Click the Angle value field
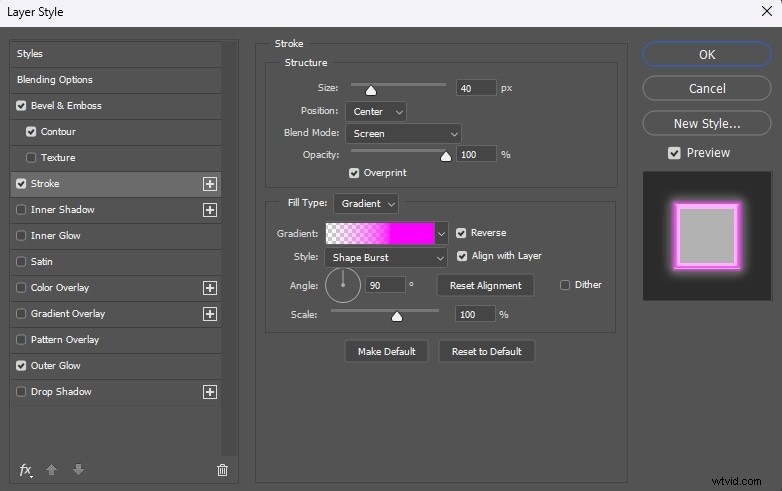The width and height of the screenshot is (782, 491). [385, 285]
